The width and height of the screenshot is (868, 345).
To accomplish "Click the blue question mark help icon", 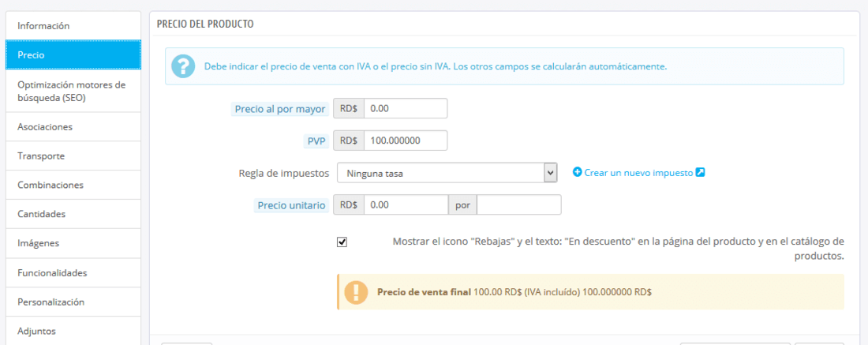I will point(183,66).
